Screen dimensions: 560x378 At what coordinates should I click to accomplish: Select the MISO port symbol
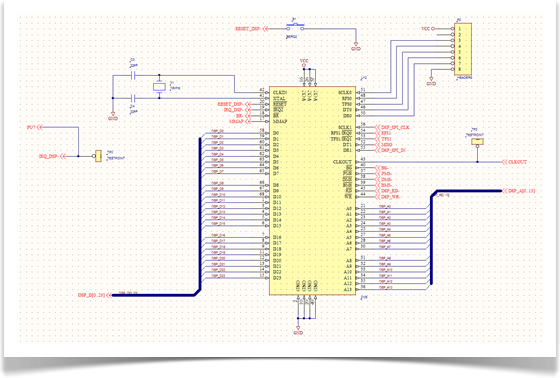383,145
